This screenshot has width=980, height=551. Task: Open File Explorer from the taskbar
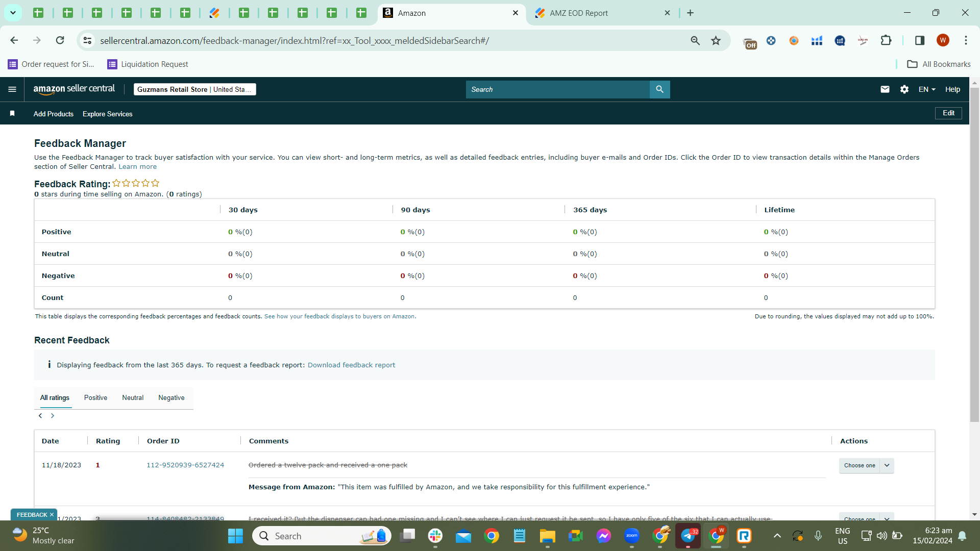point(548,536)
